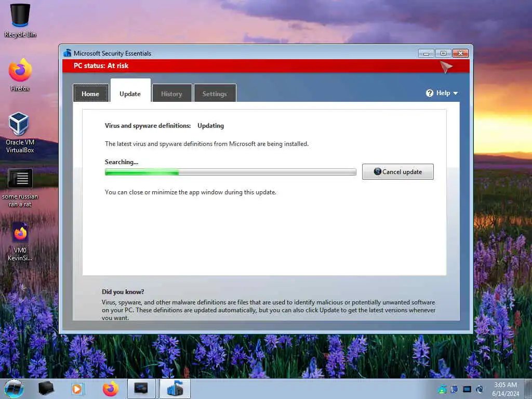The image size is (532, 399).
Task: Click the network monitor tray icon
Action: (x=467, y=389)
